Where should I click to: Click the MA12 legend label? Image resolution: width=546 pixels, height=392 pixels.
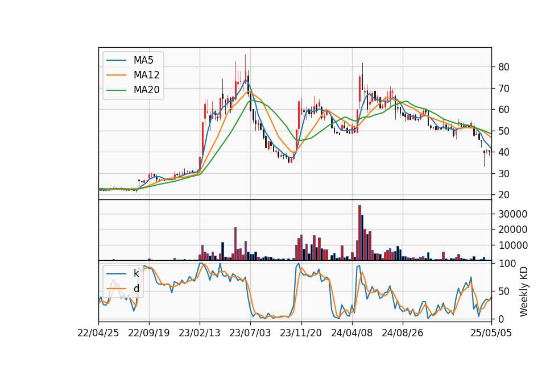[146, 75]
